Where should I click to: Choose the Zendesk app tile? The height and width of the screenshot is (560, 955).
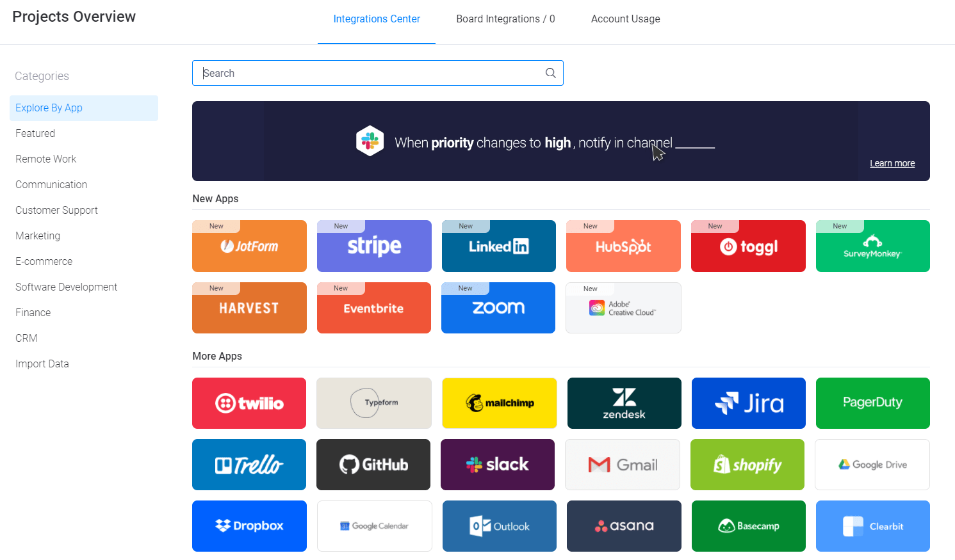pyautogui.click(x=624, y=403)
